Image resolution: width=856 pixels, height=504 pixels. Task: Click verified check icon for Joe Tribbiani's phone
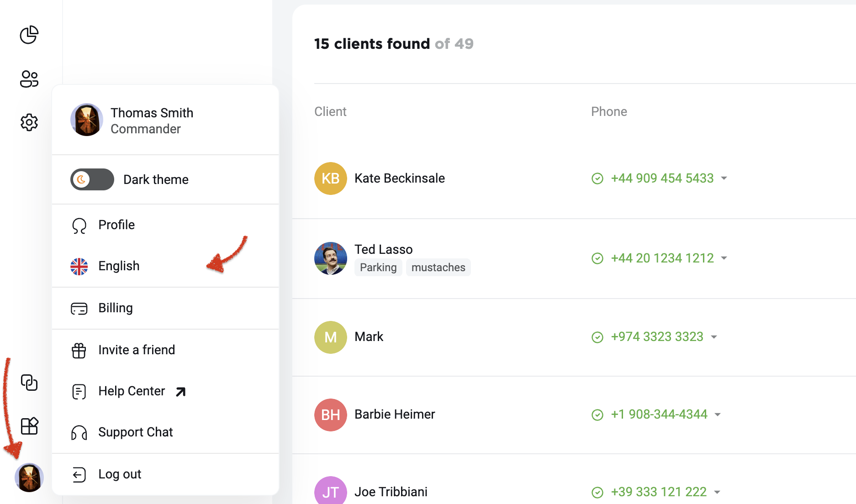click(597, 493)
